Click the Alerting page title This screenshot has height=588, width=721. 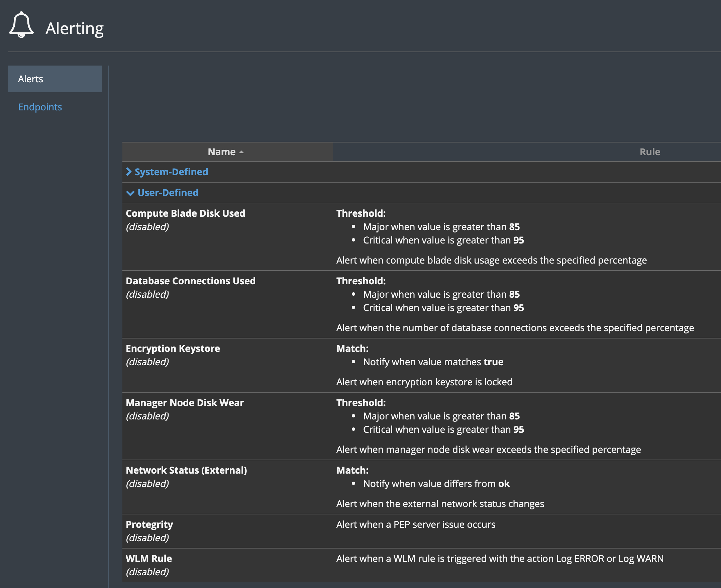click(75, 28)
